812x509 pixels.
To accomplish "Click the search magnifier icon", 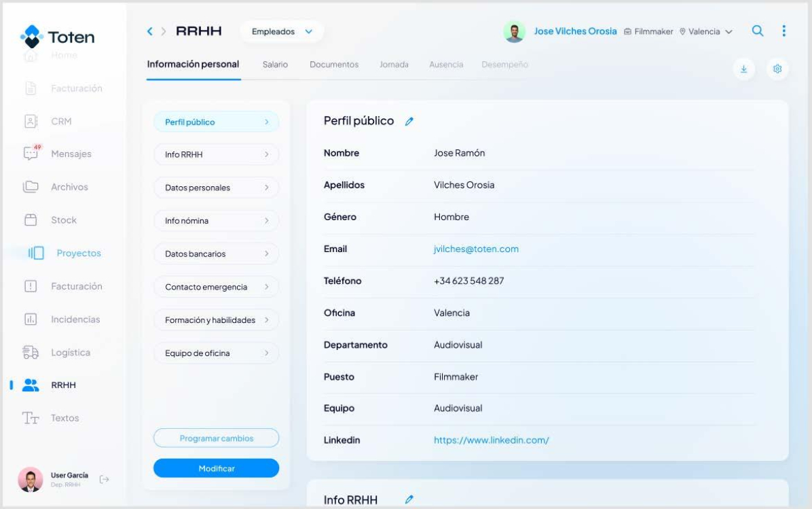I will (x=758, y=31).
